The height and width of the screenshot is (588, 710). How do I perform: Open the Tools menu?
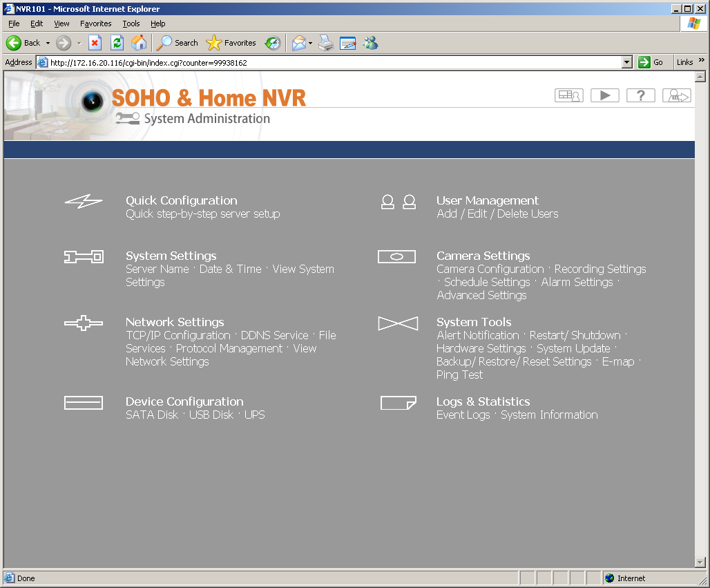coord(131,23)
